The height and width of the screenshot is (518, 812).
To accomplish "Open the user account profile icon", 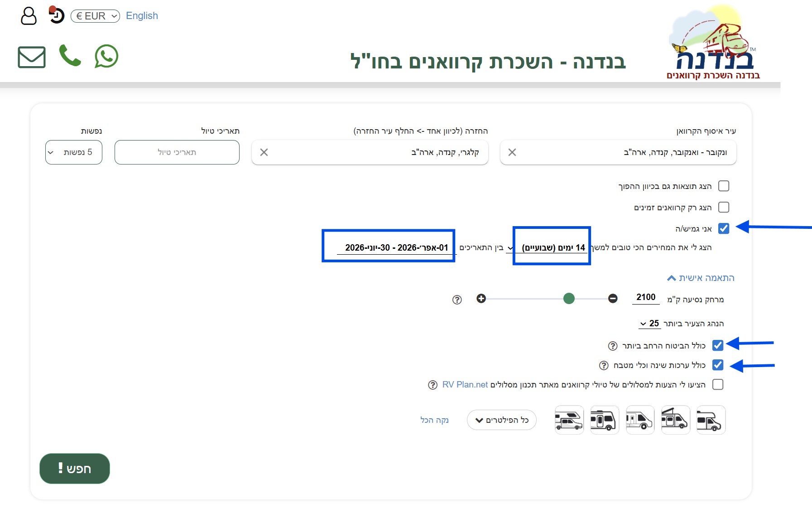I will tap(29, 16).
